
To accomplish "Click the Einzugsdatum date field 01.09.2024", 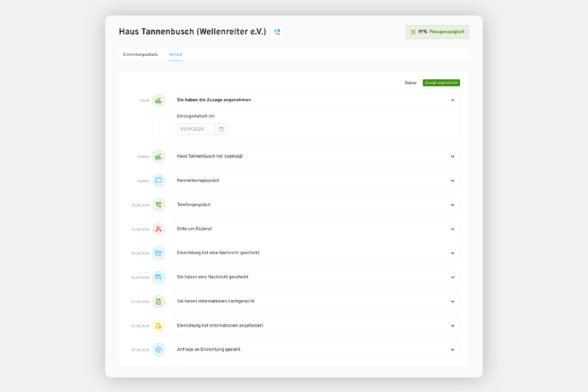I will click(196, 129).
